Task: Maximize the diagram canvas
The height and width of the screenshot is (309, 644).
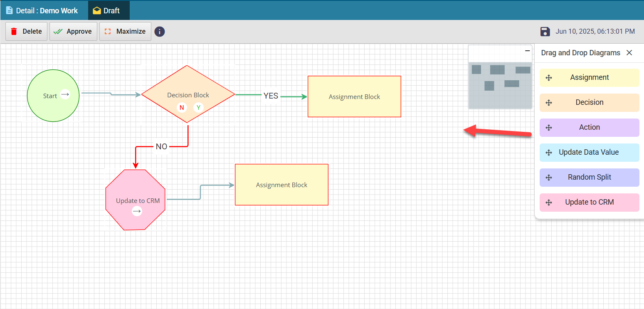Action: (x=125, y=32)
